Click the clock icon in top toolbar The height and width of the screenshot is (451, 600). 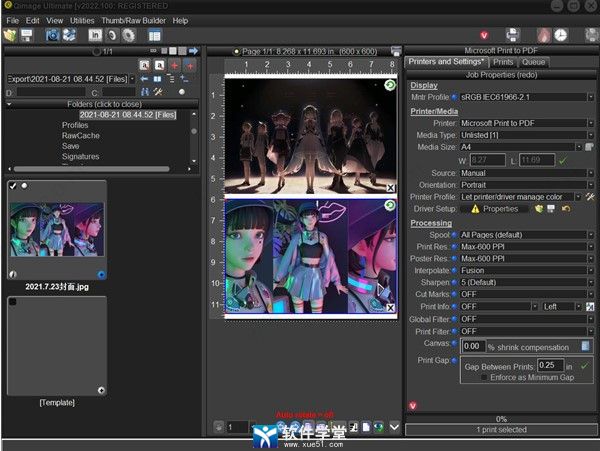pos(561,35)
